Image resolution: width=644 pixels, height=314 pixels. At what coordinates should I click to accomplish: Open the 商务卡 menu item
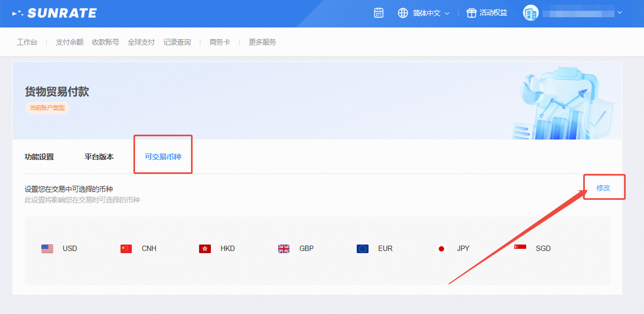tap(220, 42)
